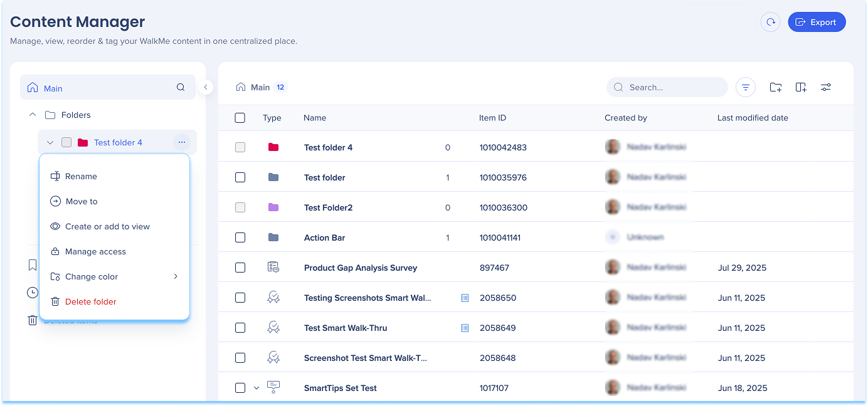Image resolution: width=868 pixels, height=406 pixels.
Task: Click the note icon beside Test Smart Walk-Thru
Action: [x=465, y=328]
